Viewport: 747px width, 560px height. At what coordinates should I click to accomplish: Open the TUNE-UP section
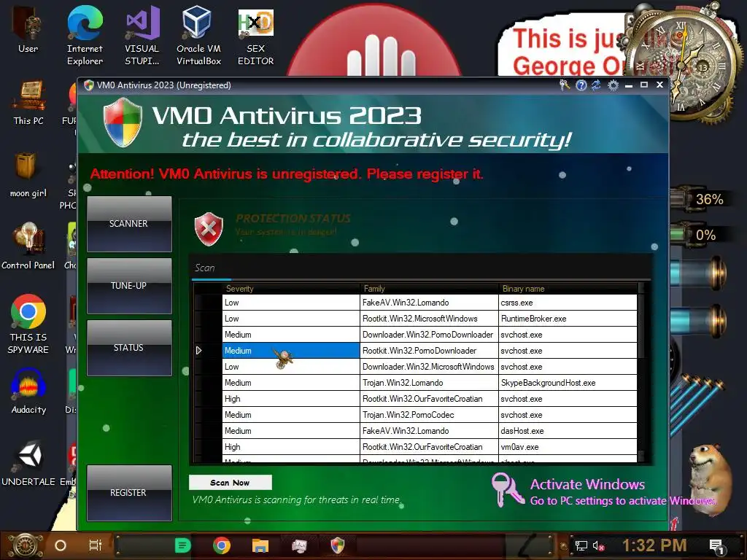129,286
